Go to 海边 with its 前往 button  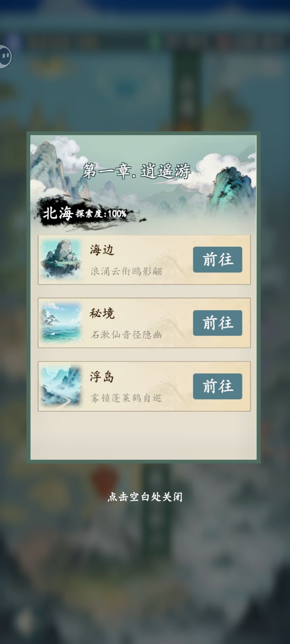217,260
